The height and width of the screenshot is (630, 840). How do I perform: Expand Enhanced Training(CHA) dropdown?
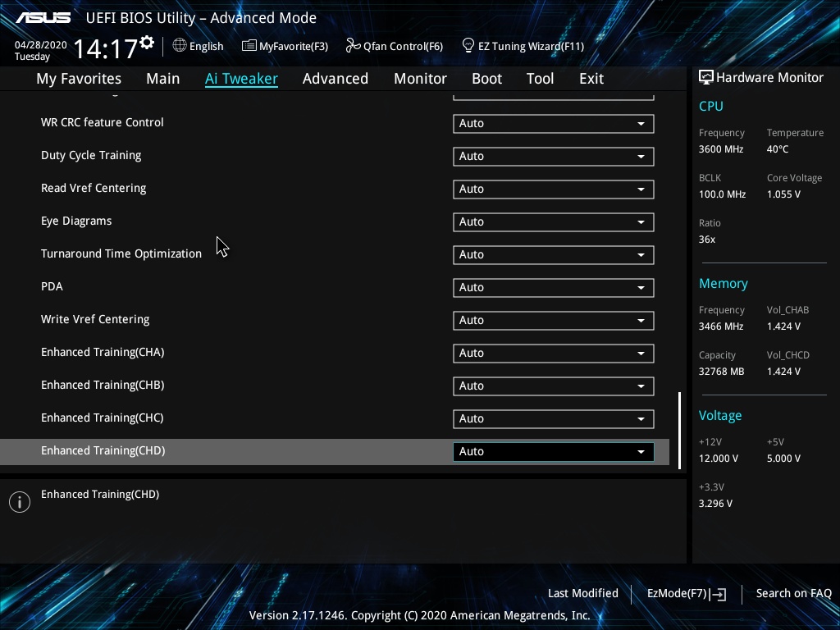[554, 353]
